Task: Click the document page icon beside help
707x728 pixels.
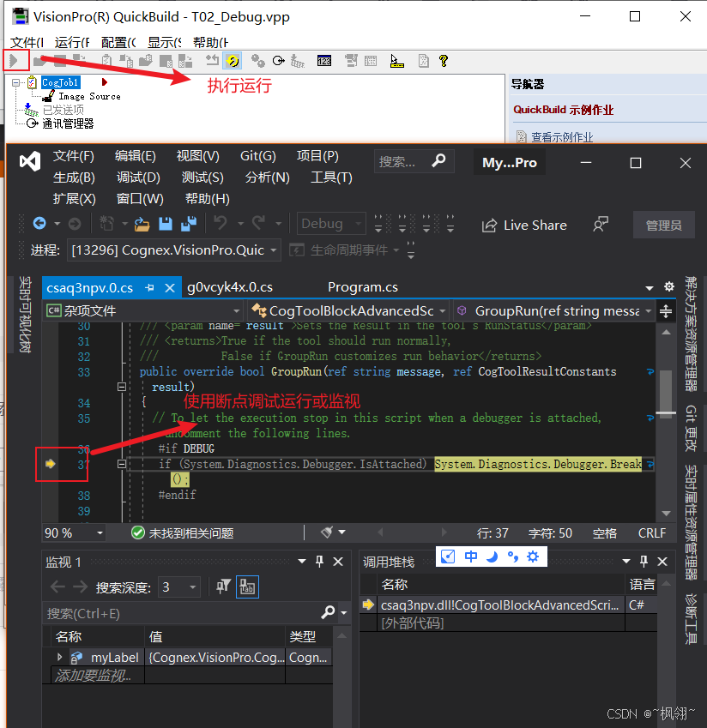Action: pos(423,60)
